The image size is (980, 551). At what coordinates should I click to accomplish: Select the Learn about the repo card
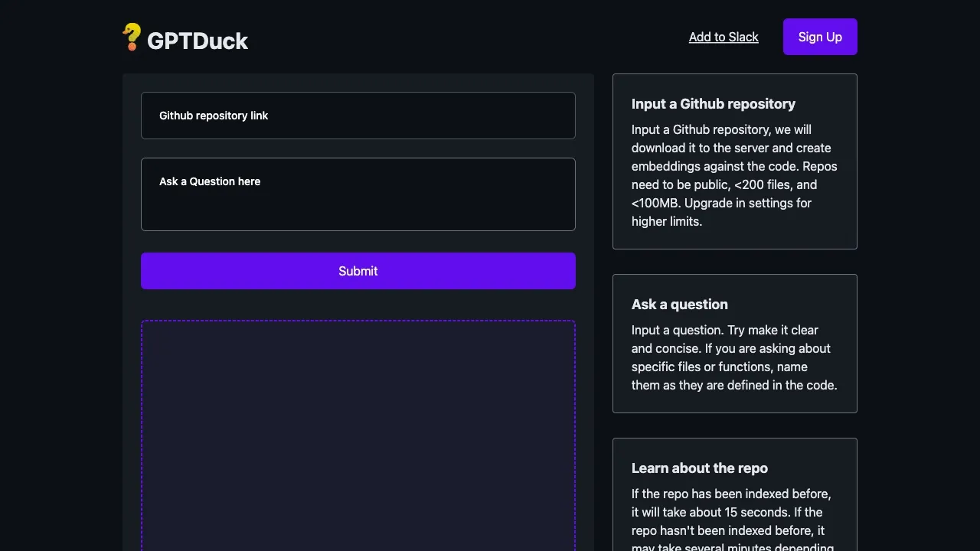point(734,494)
